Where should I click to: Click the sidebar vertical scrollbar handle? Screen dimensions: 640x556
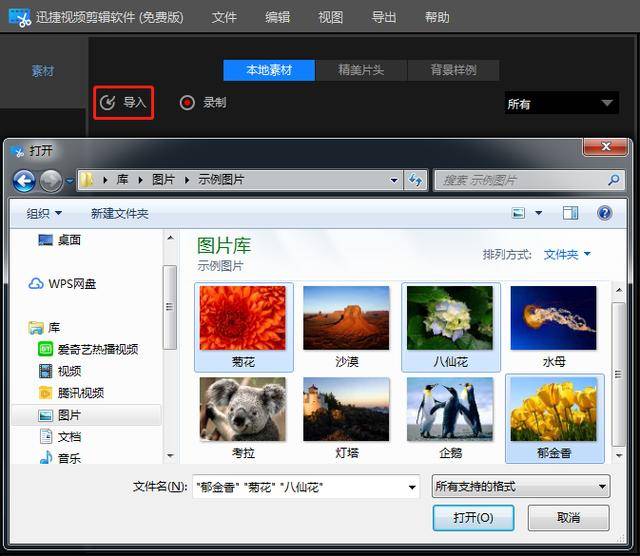coord(170,307)
